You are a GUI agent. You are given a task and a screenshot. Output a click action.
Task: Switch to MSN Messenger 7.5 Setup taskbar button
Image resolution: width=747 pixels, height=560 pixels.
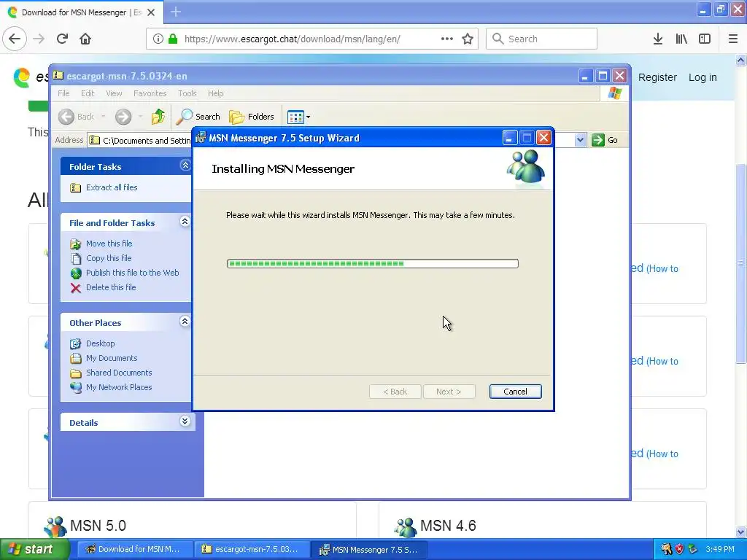click(x=368, y=549)
